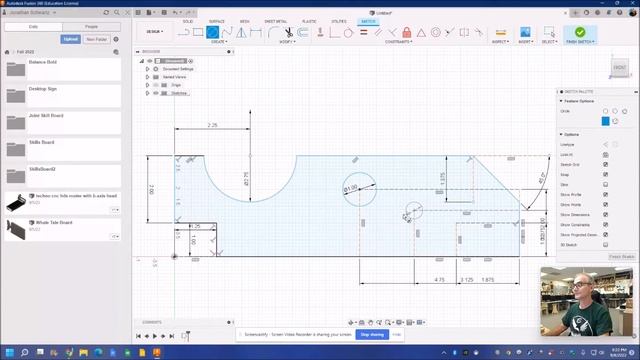Toggle the Show Dimensions checkbox
640x360 pixels.
tap(605, 215)
